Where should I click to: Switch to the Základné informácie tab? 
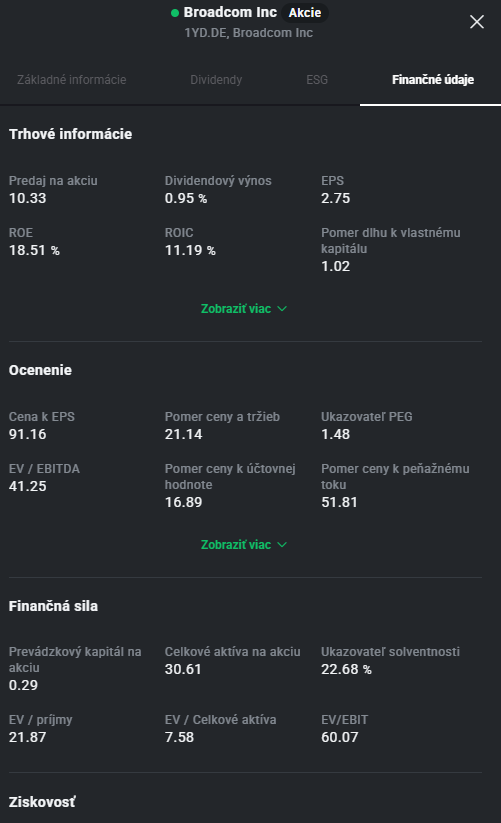pos(72,80)
